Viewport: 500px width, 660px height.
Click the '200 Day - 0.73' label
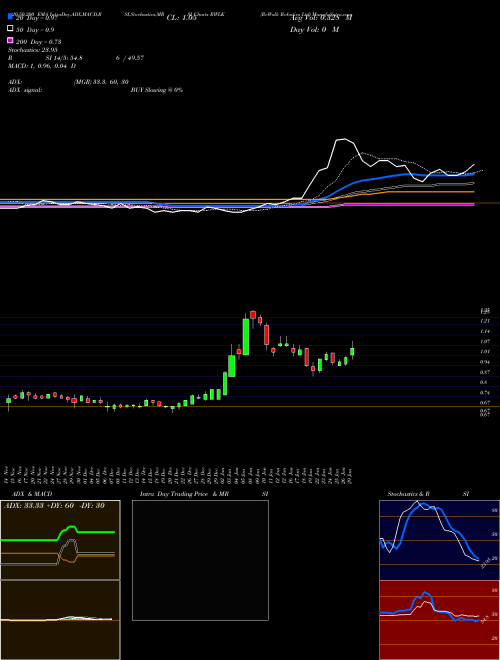pyautogui.click(x=38, y=42)
